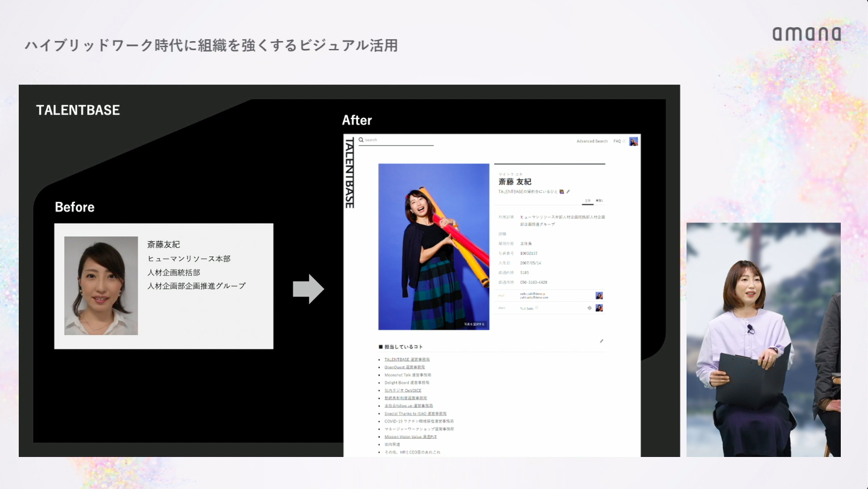Click the amana logo

[x=806, y=34]
